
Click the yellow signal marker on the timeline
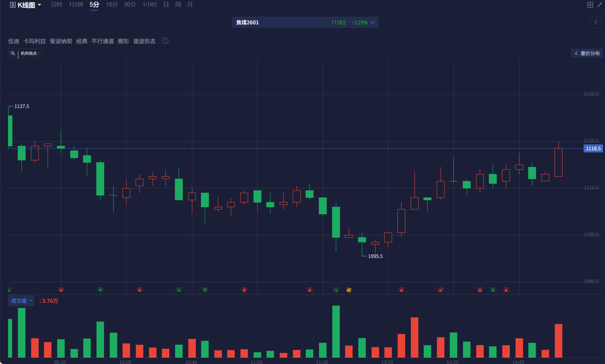tap(349, 290)
